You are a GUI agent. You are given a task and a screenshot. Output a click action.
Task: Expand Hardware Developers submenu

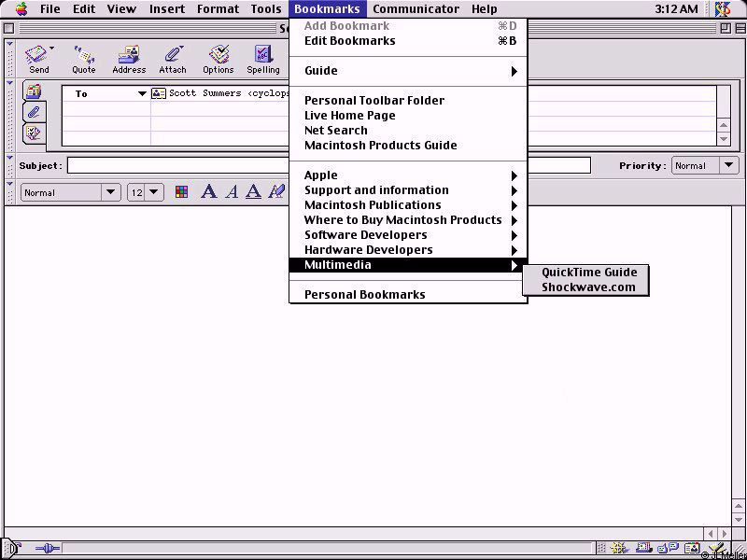pos(408,250)
